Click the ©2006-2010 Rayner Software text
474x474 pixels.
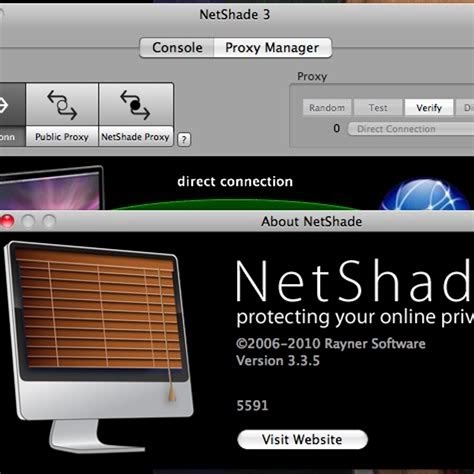coord(331,343)
